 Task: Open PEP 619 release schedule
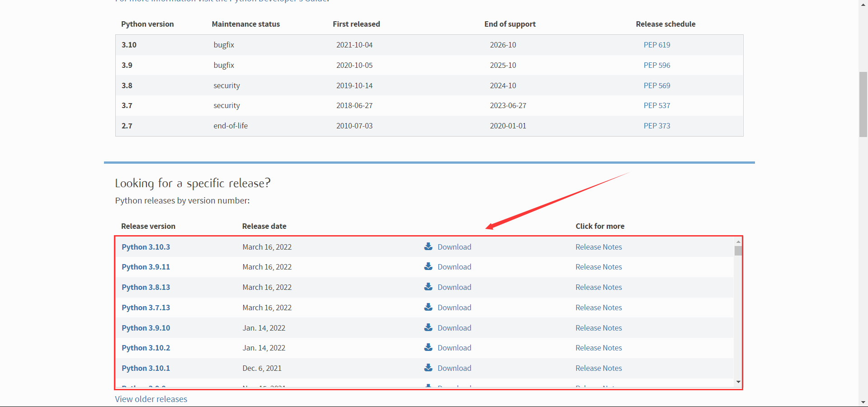pyautogui.click(x=657, y=45)
